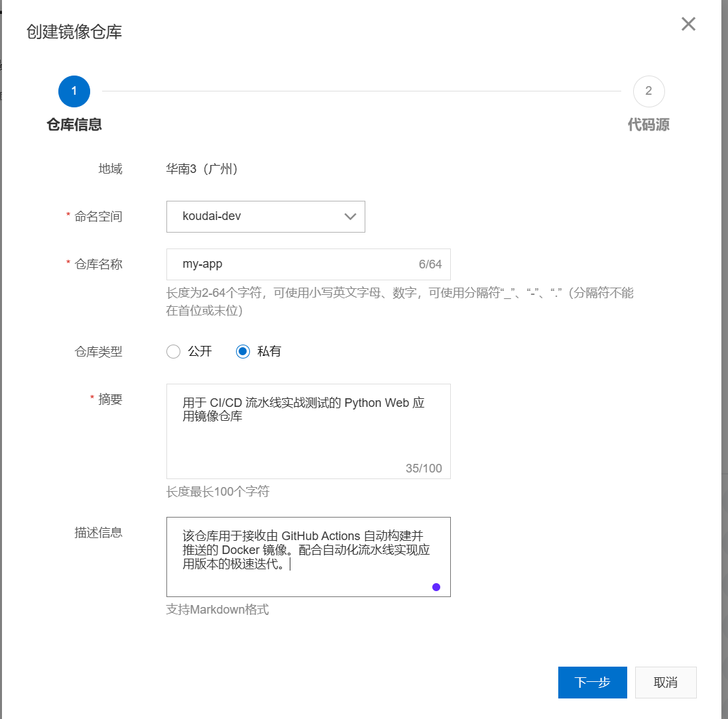
Task: Click the 支持Markdown格式 hint text
Action: click(217, 610)
